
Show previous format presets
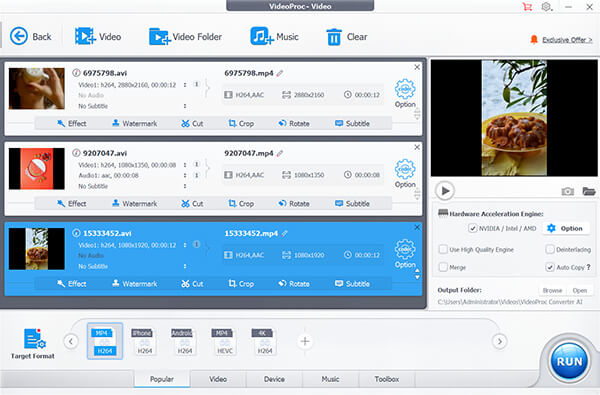click(x=71, y=341)
